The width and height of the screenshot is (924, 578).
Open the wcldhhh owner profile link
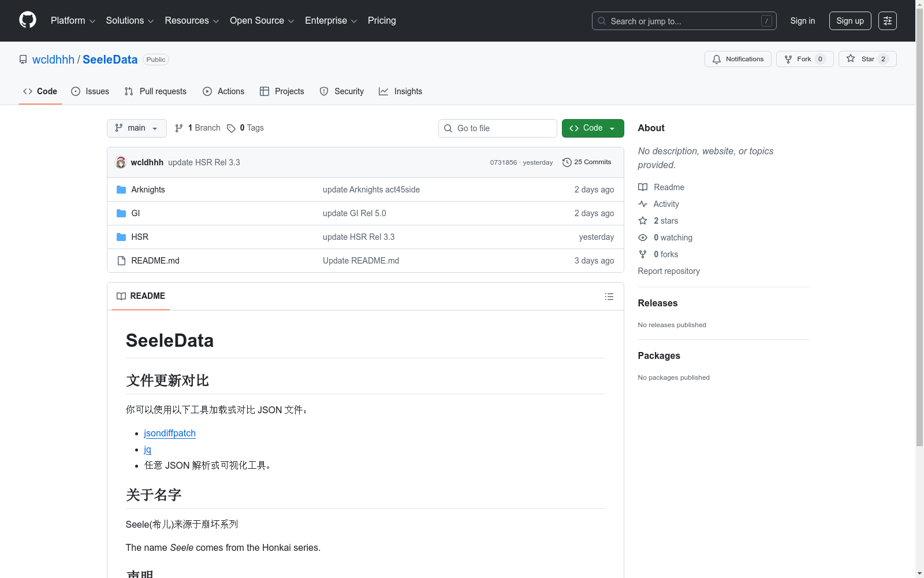[x=53, y=60]
